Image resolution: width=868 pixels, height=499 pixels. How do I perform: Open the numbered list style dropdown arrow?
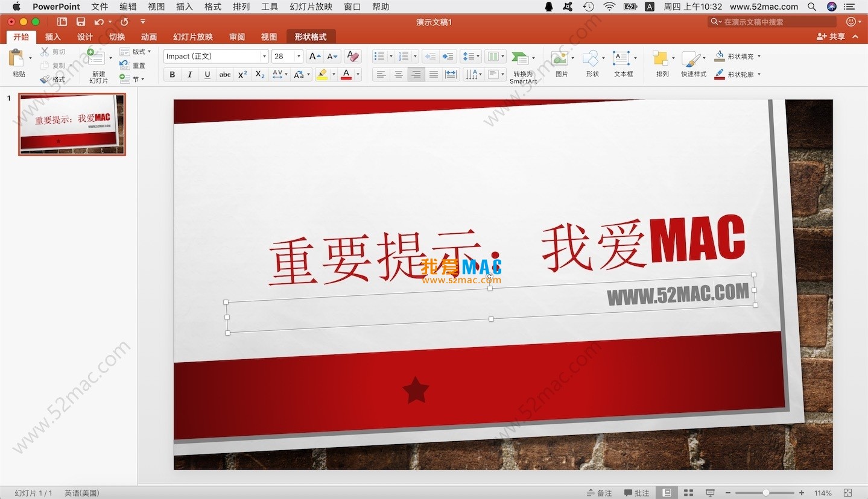415,57
